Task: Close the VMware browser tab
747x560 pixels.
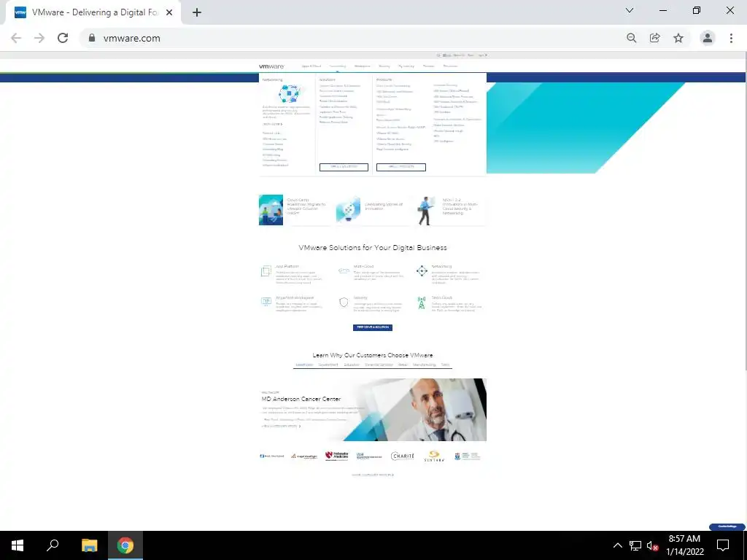Action: [169, 12]
